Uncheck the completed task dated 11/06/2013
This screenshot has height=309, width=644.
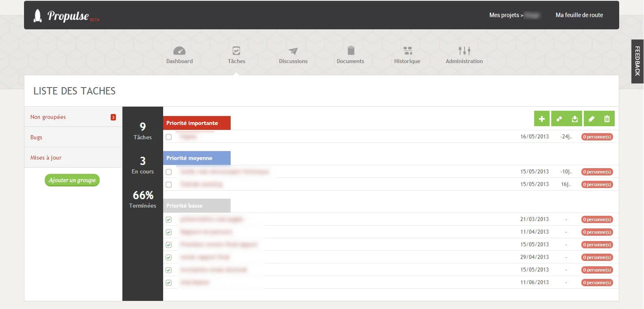coord(169,283)
